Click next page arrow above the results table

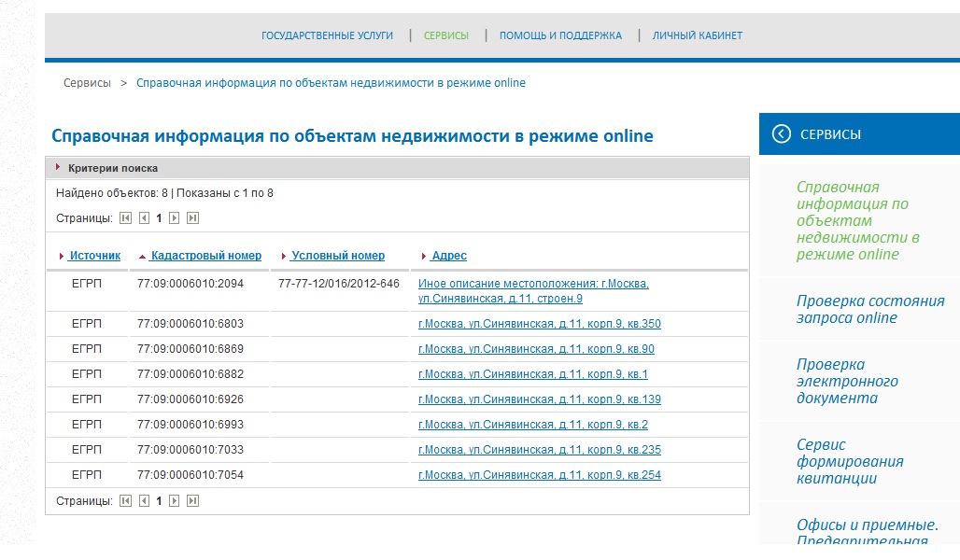[174, 218]
